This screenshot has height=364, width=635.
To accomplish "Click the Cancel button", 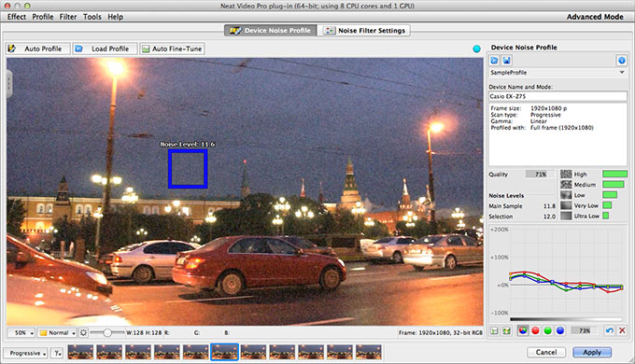I will [x=546, y=352].
